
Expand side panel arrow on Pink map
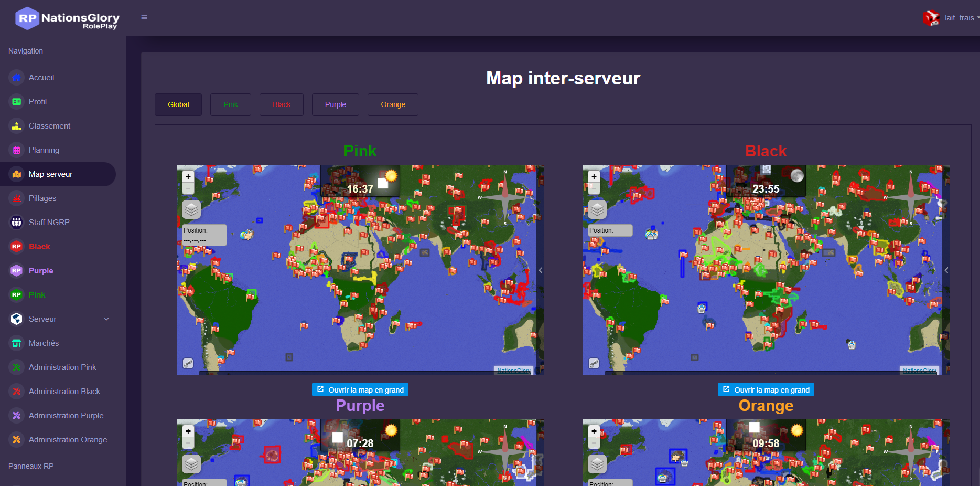[x=540, y=270]
